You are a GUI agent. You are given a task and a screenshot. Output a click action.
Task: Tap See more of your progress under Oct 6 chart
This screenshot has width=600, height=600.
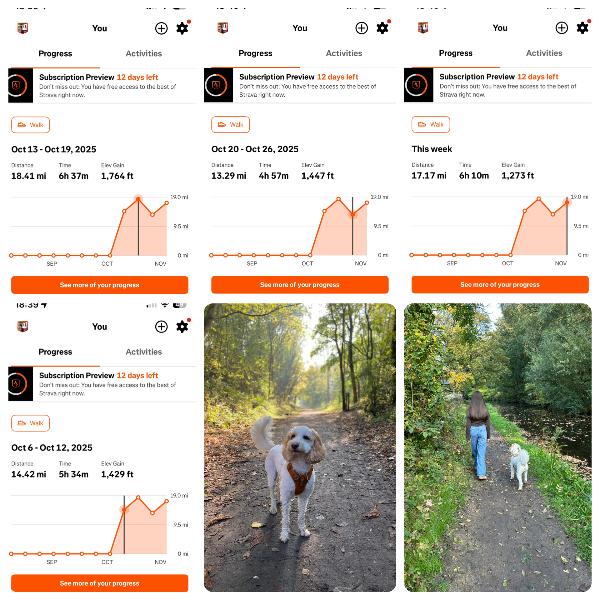[99, 583]
